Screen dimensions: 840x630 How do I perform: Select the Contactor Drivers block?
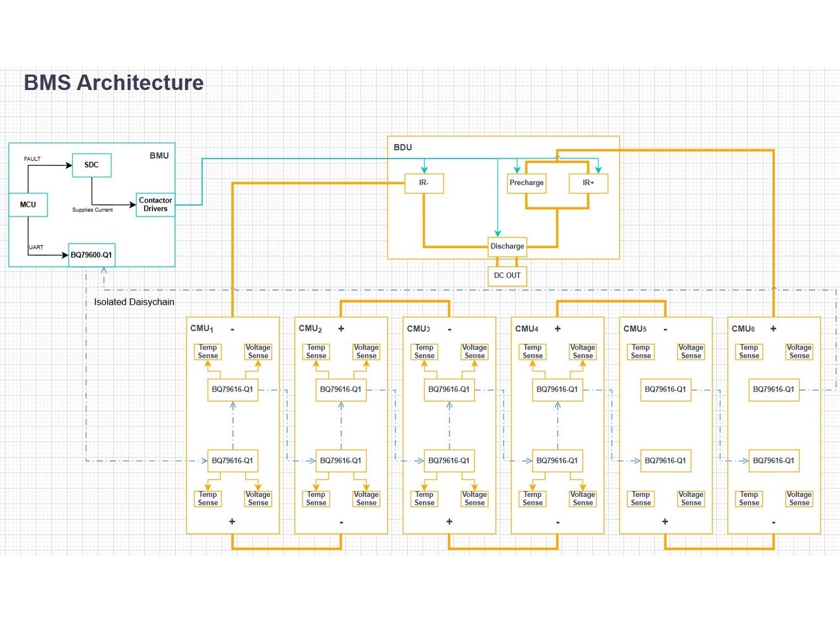(x=155, y=205)
